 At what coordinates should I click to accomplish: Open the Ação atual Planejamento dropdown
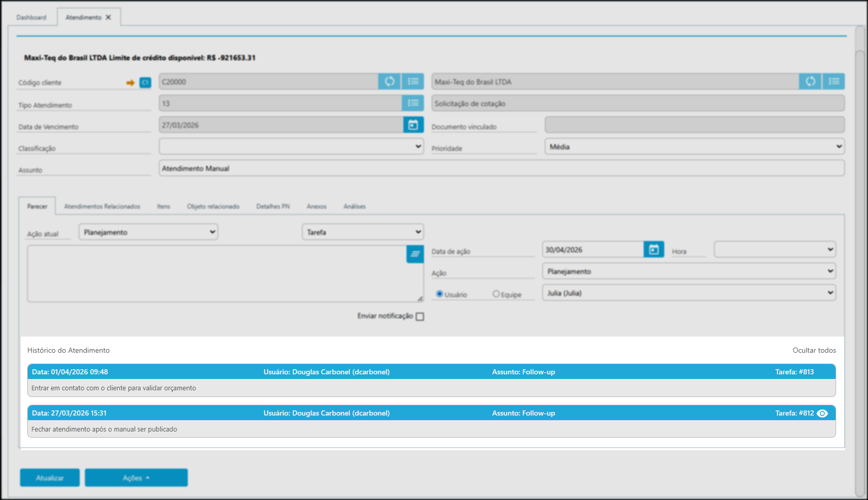[148, 232]
